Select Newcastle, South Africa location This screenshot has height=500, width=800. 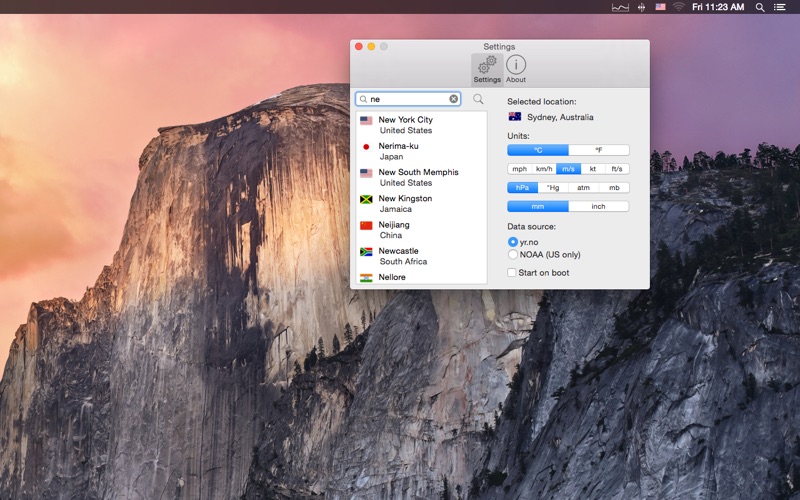coord(398,256)
